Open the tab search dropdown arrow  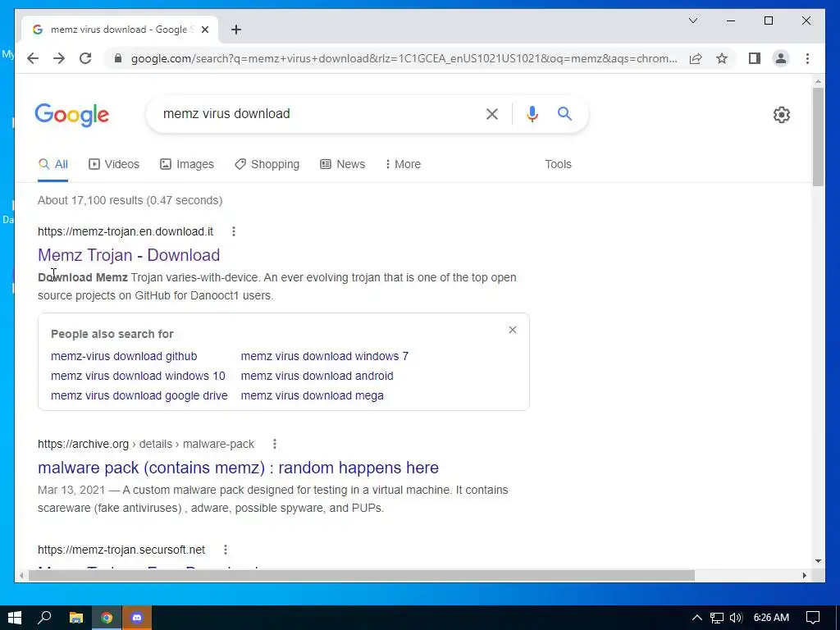click(x=692, y=21)
